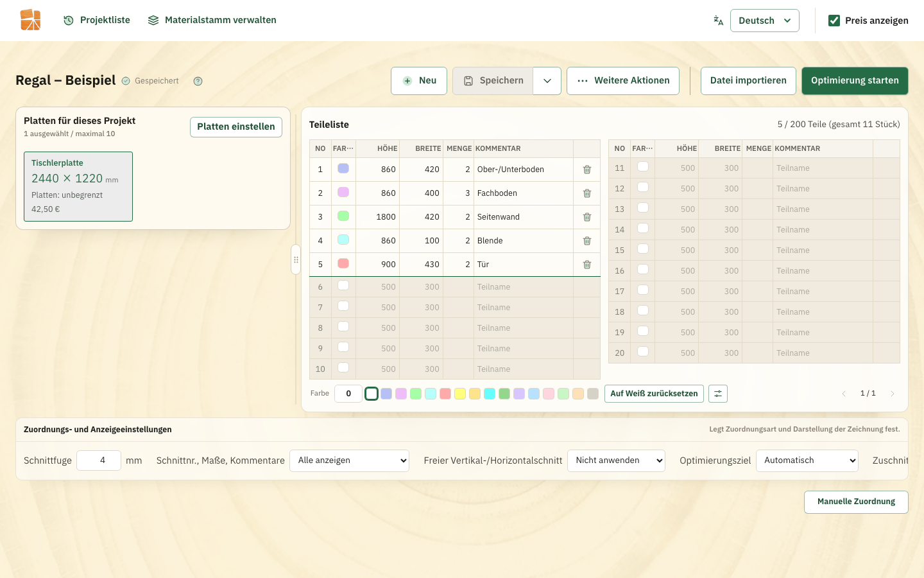Viewport: 924px width, 578px height.
Task: Go to next parts list page
Action: pyautogui.click(x=892, y=394)
